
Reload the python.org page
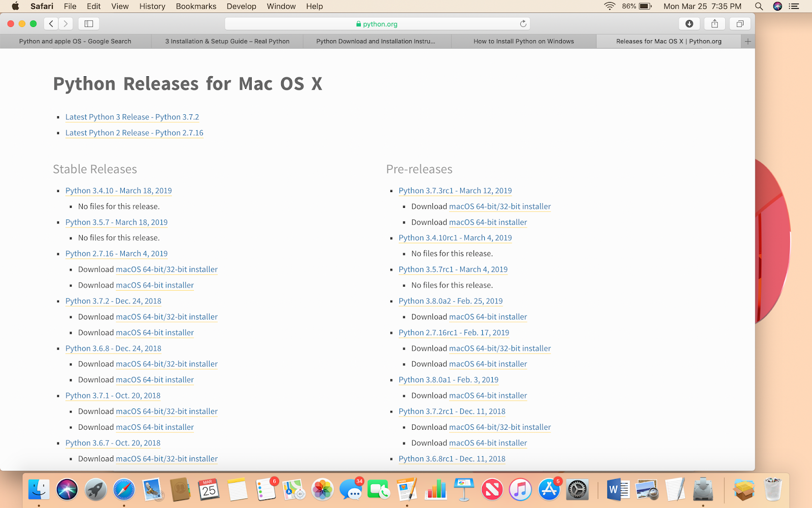point(523,23)
